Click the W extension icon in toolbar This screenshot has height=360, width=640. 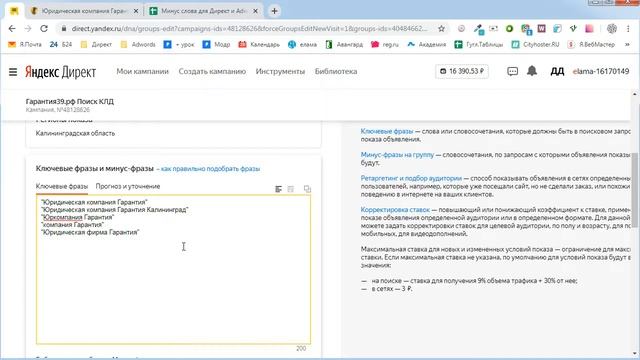[x=542, y=29]
